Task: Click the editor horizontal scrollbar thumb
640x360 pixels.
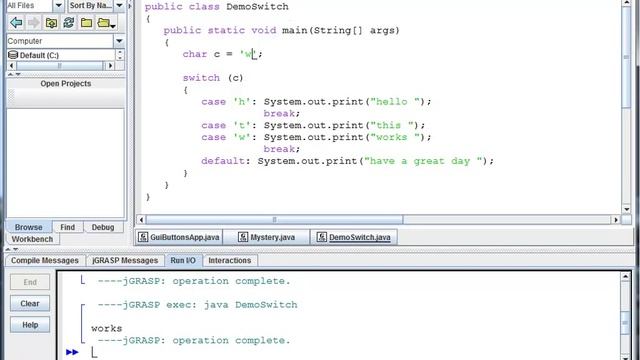Action: (274, 220)
